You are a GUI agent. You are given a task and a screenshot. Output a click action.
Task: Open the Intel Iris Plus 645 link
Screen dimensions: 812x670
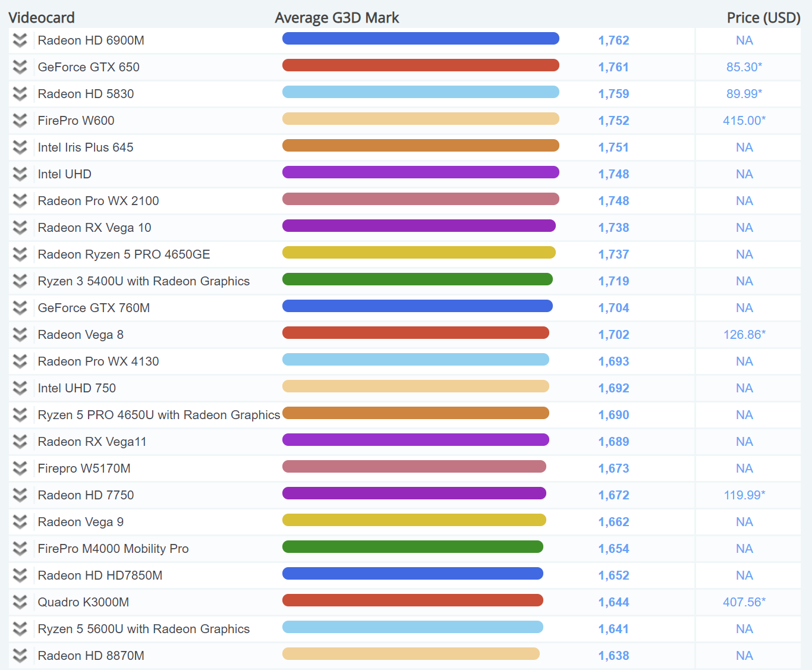pyautogui.click(x=86, y=147)
